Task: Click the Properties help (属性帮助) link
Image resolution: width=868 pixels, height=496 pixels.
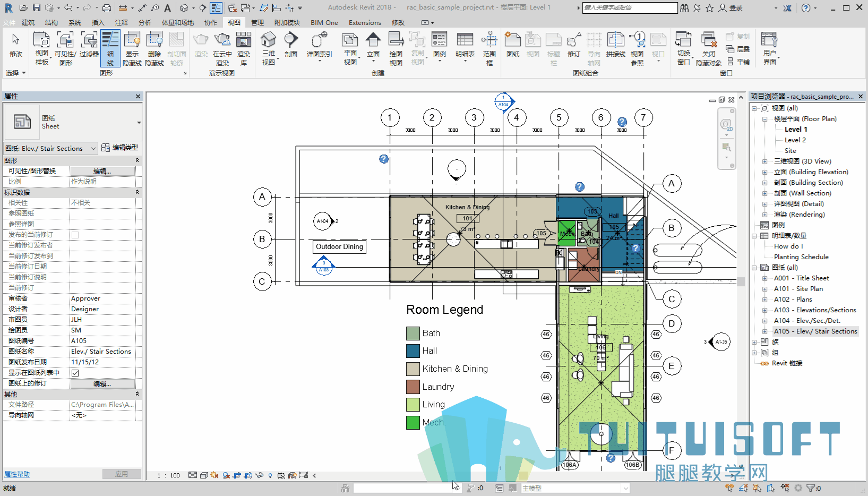Action: (x=17, y=474)
